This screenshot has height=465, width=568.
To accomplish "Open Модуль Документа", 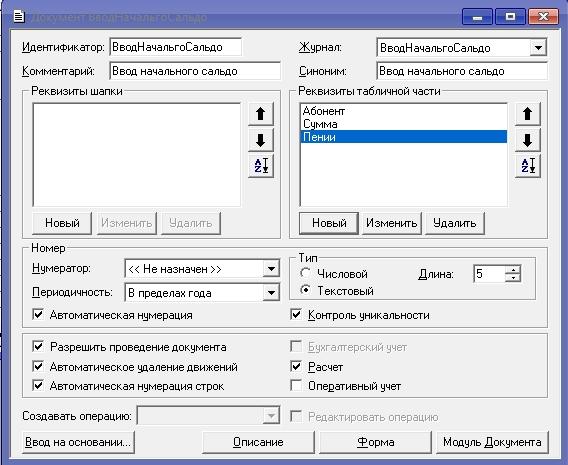I will pos(492,442).
